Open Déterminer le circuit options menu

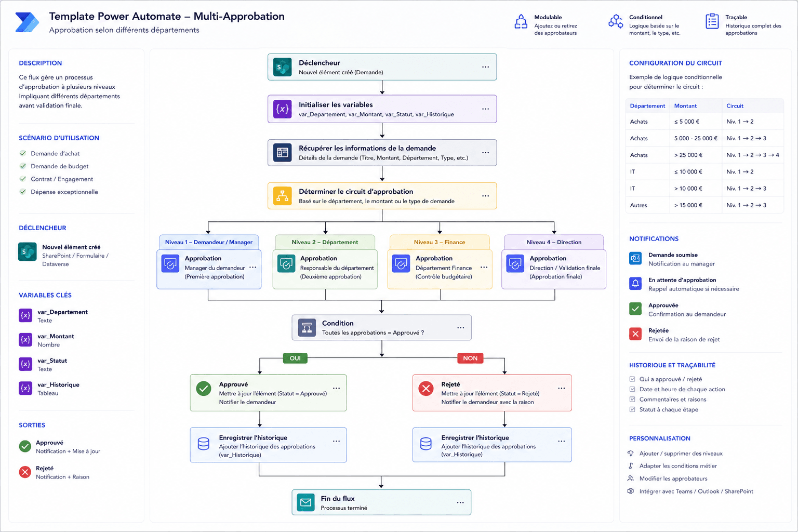[x=485, y=196]
